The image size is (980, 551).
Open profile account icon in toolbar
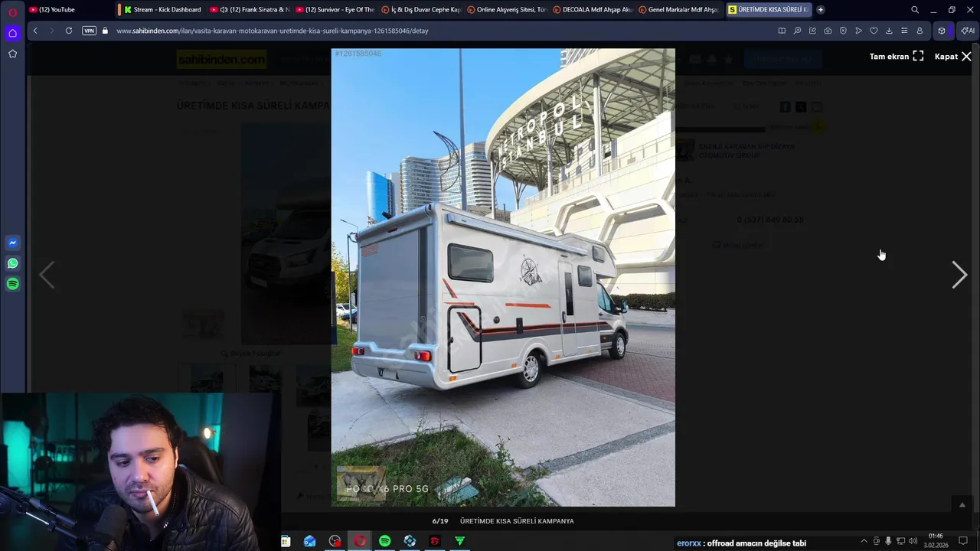(920, 31)
